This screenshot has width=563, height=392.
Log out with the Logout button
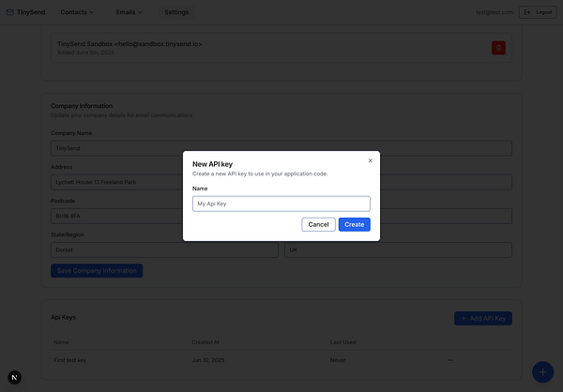click(538, 12)
